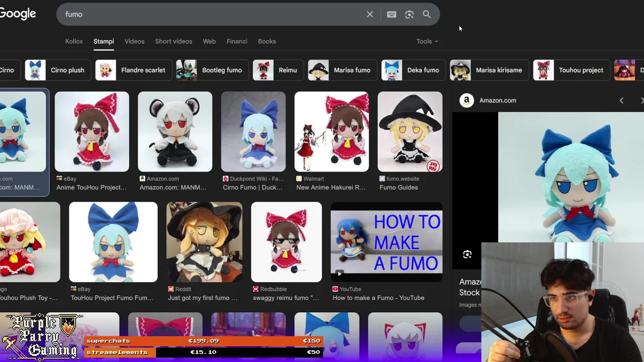Open the Short videos tab
The image size is (644, 362).
174,41
